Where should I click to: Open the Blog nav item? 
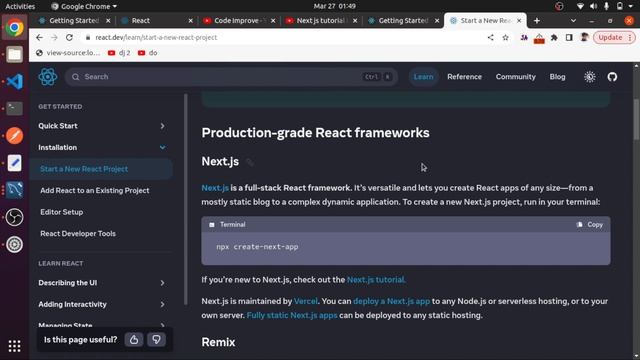(557, 77)
